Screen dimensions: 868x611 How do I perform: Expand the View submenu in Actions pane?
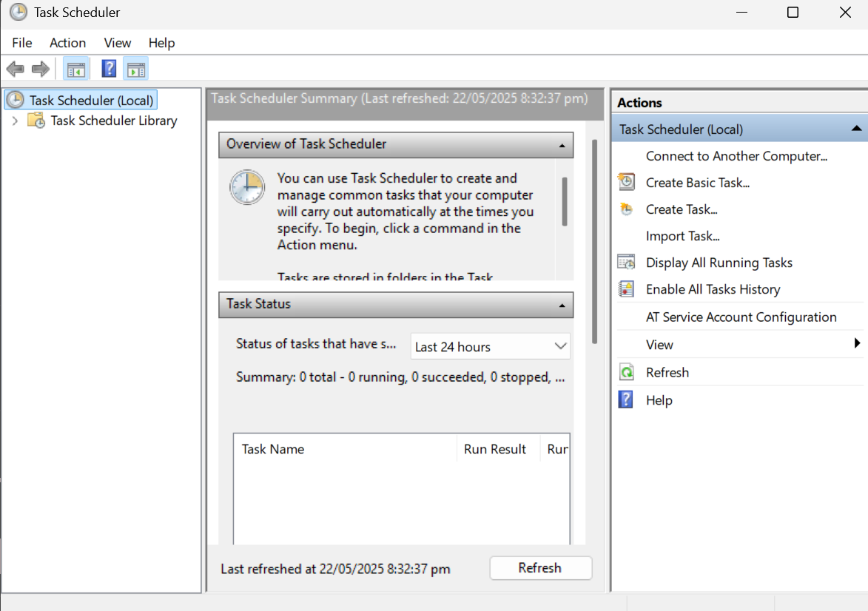click(858, 344)
